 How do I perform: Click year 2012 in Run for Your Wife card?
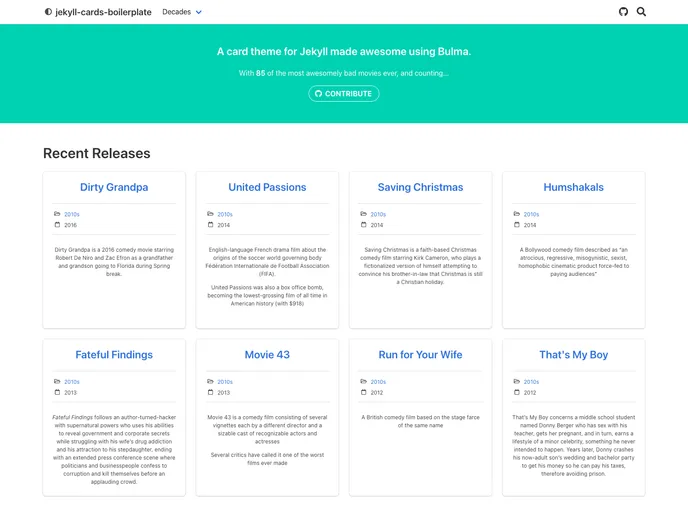coord(377,393)
